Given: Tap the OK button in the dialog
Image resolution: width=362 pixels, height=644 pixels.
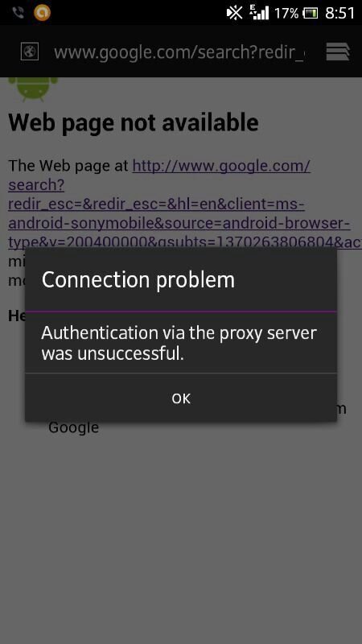Looking at the screenshot, I should point(181,398).
